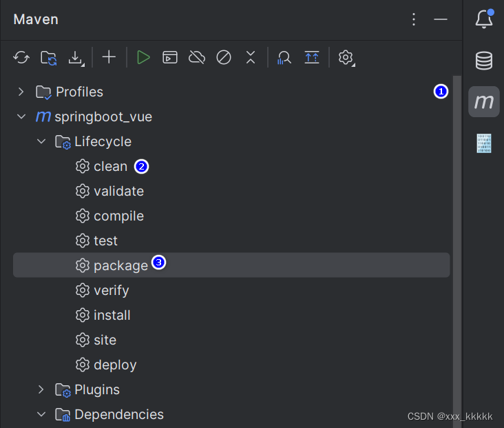Expand the Plugins folder
The width and height of the screenshot is (504, 428).
(x=41, y=389)
